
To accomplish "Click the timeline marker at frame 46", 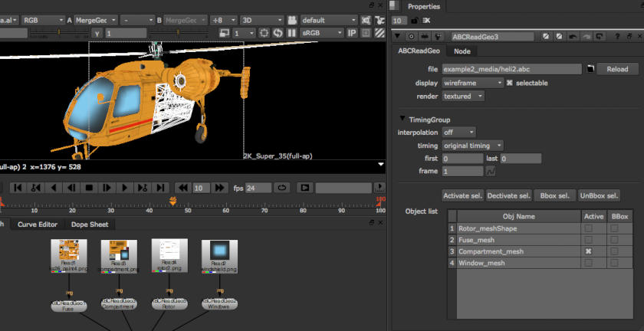I will (x=173, y=203).
